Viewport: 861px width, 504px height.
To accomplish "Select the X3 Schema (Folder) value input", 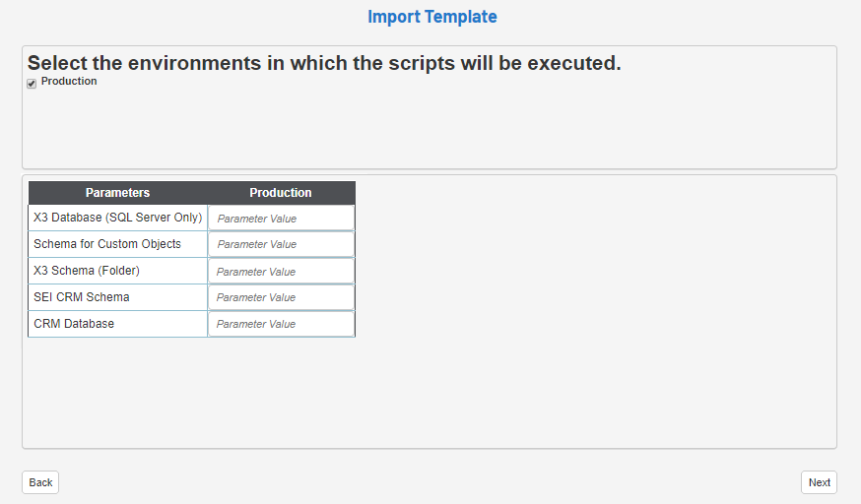I will pyautogui.click(x=281, y=272).
